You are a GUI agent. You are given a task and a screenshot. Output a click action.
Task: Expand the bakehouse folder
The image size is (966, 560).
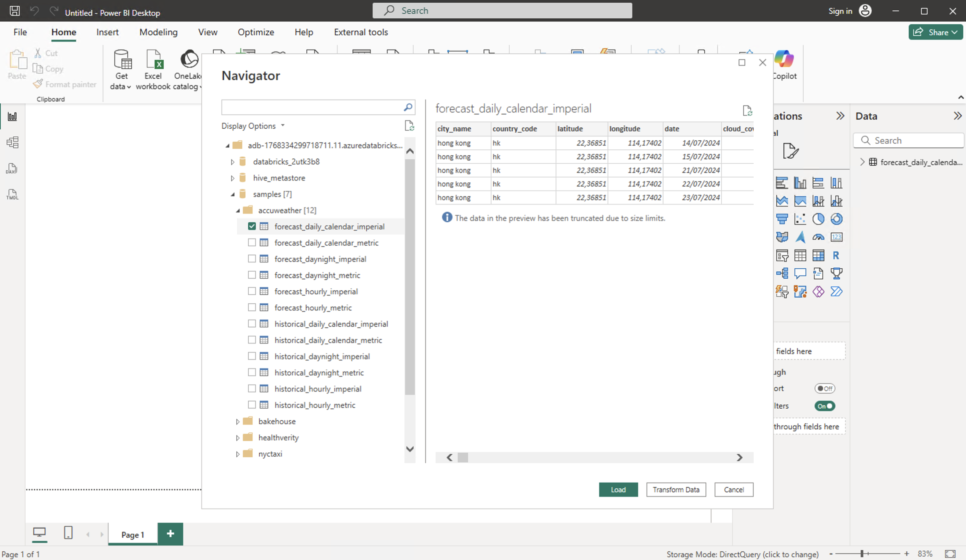(x=238, y=422)
